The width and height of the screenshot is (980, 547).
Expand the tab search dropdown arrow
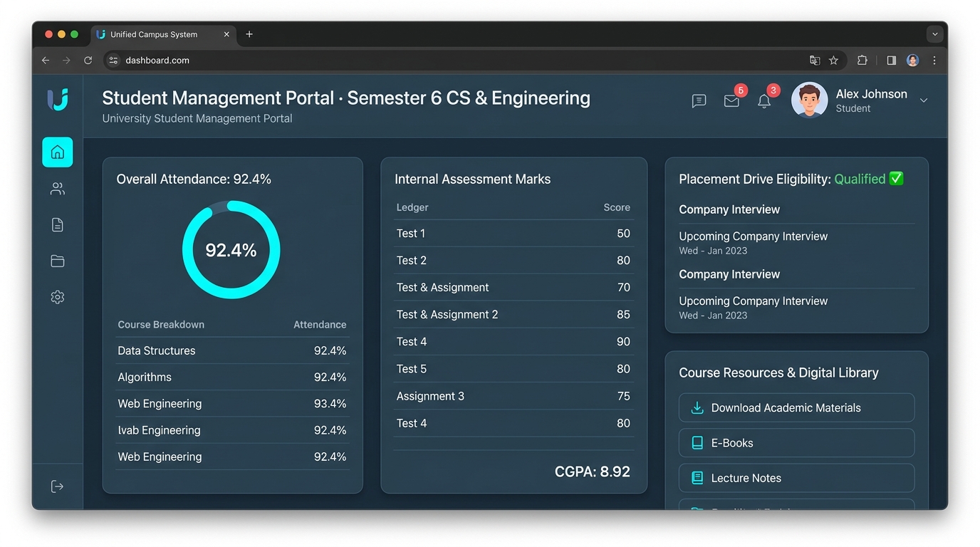935,34
